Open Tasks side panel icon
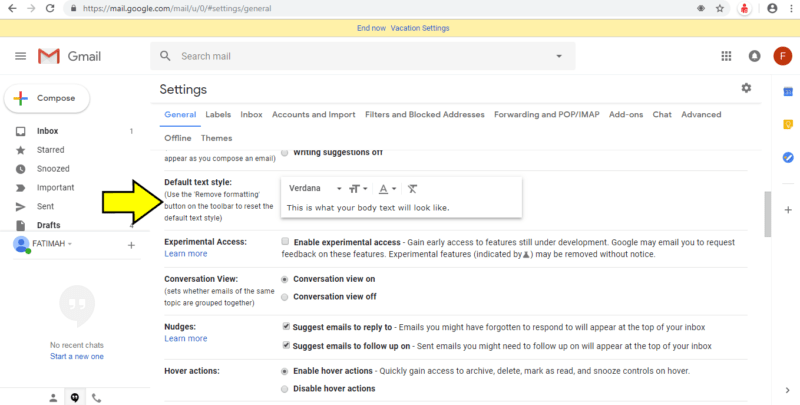Screen dimensions: 800x405 point(788,158)
